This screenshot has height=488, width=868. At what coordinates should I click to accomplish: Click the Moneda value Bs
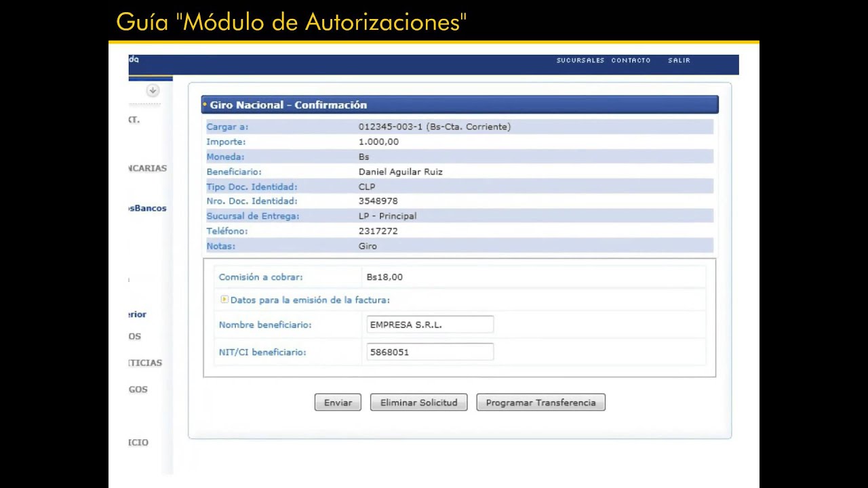pyautogui.click(x=364, y=157)
